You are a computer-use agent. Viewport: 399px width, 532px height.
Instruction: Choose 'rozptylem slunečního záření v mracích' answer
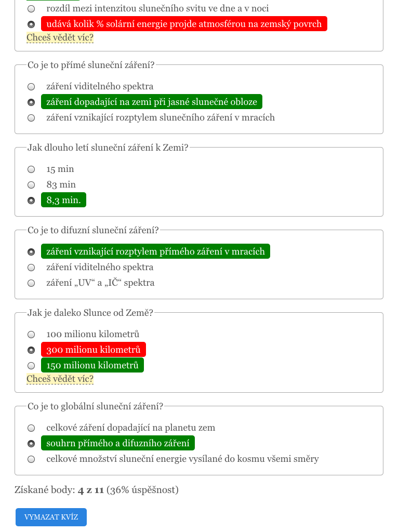pos(31,118)
